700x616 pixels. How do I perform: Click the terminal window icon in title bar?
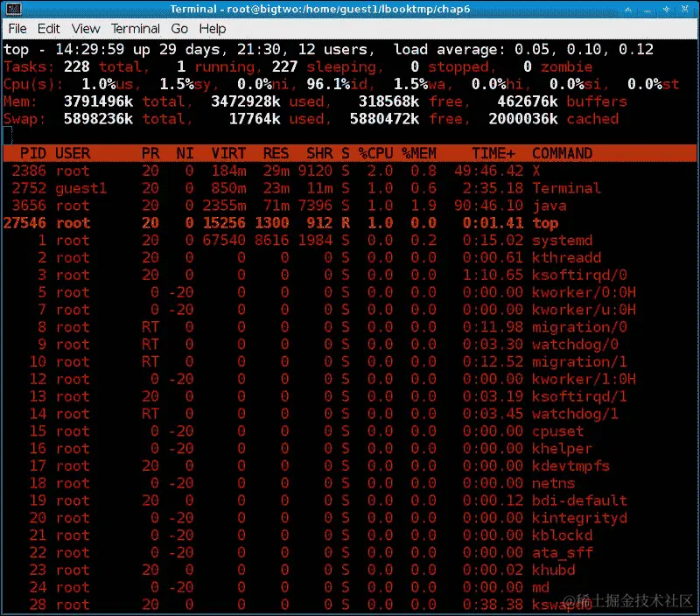pos(13,9)
